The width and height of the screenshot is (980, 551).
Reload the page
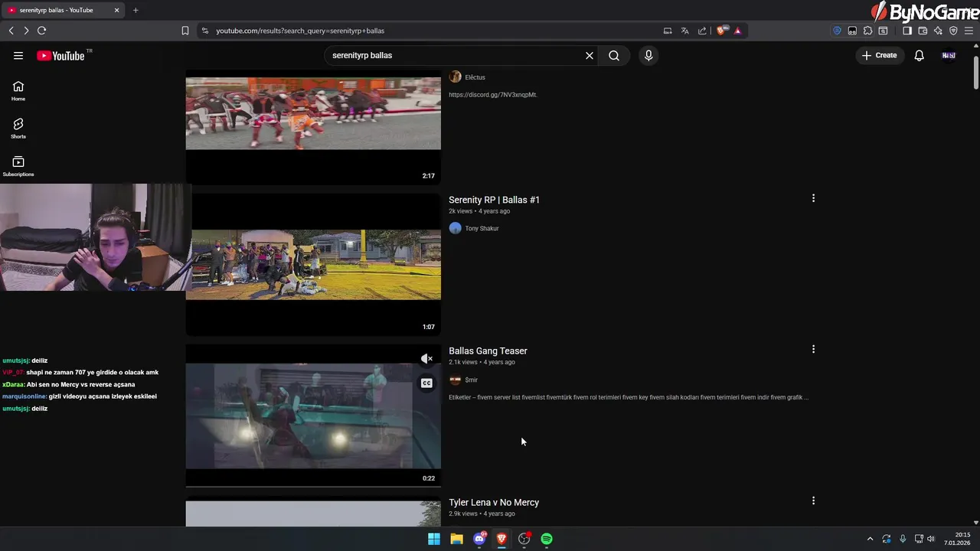click(41, 31)
